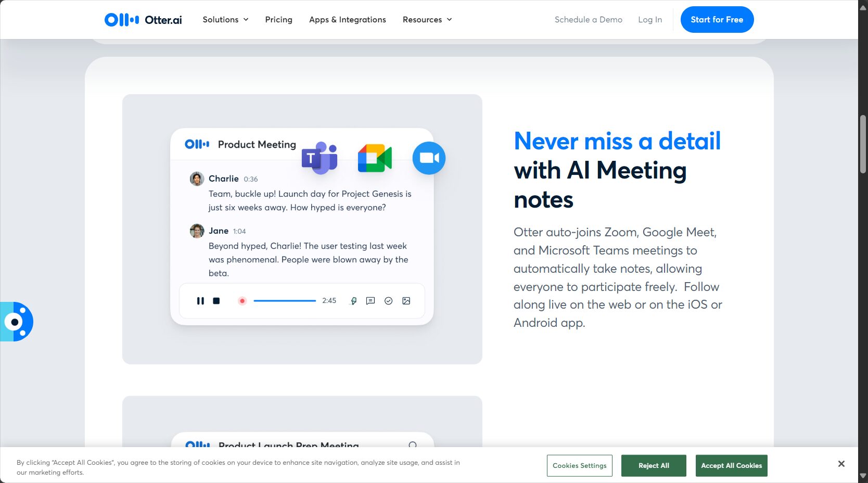This screenshot has height=483, width=868.
Task: Open the accessibility widget on left edge
Action: [16, 322]
